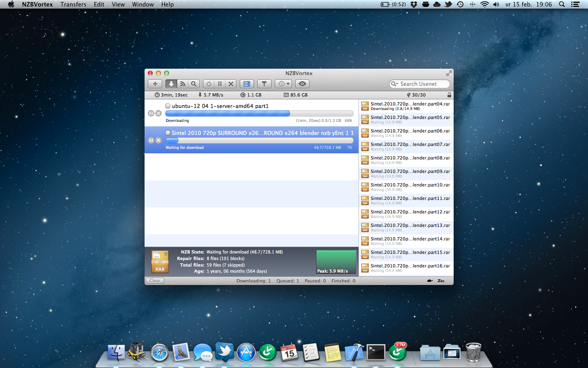Cancel the Sintel 2010 720p download
Screen dimensions: 588x368
point(158,140)
